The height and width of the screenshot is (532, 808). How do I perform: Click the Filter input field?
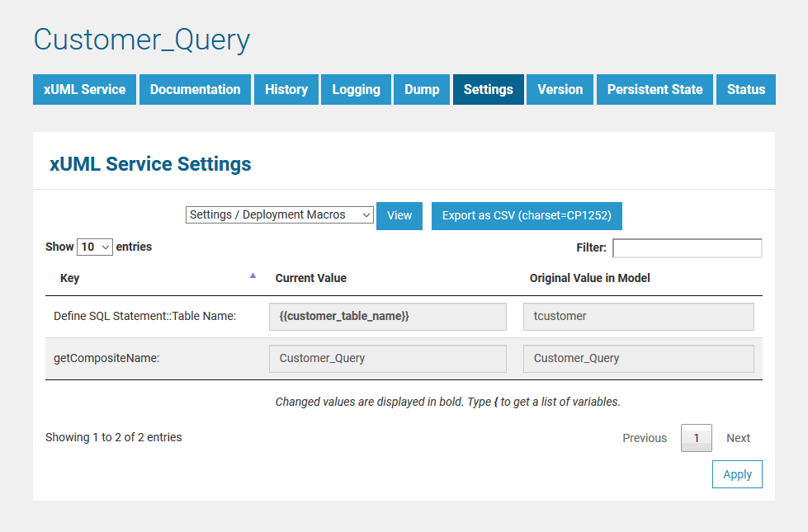click(x=687, y=247)
